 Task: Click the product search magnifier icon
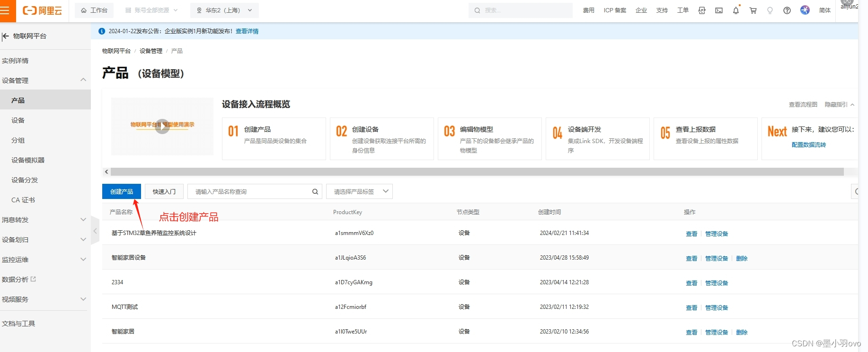pyautogui.click(x=315, y=191)
